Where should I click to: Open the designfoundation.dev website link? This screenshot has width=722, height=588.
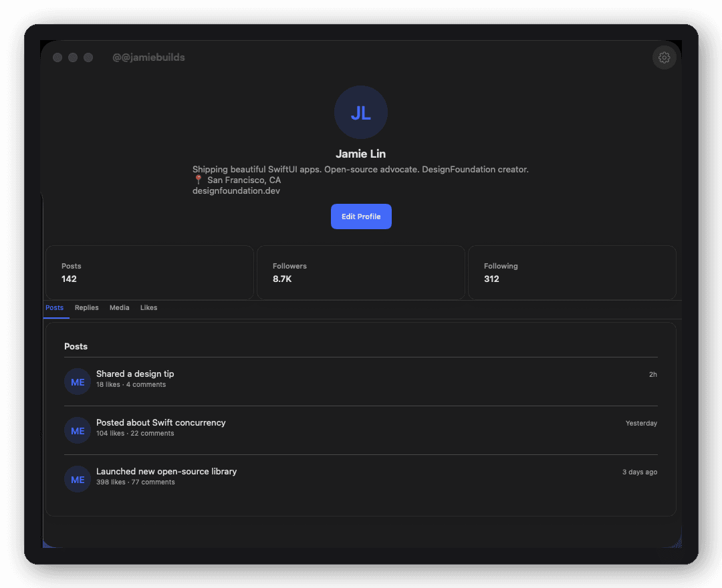[x=236, y=191]
